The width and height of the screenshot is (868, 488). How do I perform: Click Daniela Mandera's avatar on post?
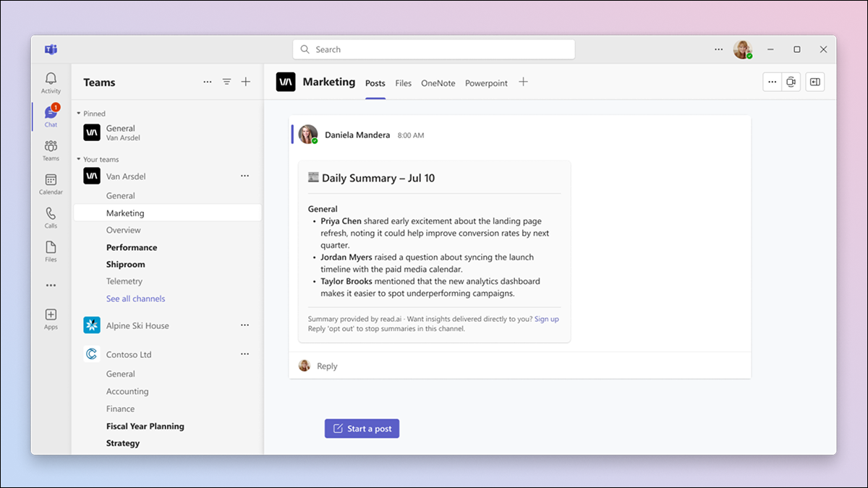308,134
